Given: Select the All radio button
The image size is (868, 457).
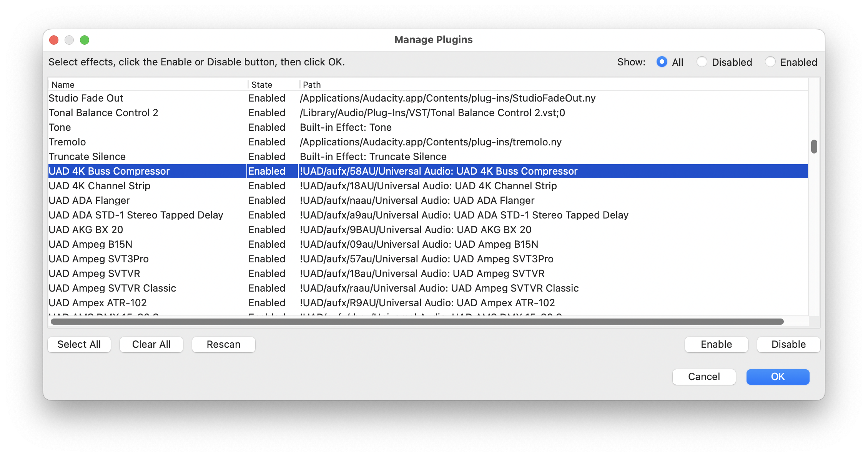Looking at the screenshot, I should (662, 62).
